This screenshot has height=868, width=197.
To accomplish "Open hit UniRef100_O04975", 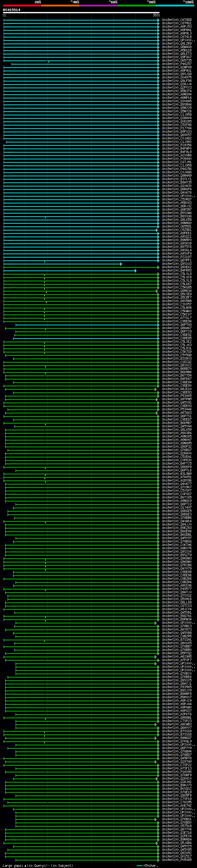I will tap(177, 78).
